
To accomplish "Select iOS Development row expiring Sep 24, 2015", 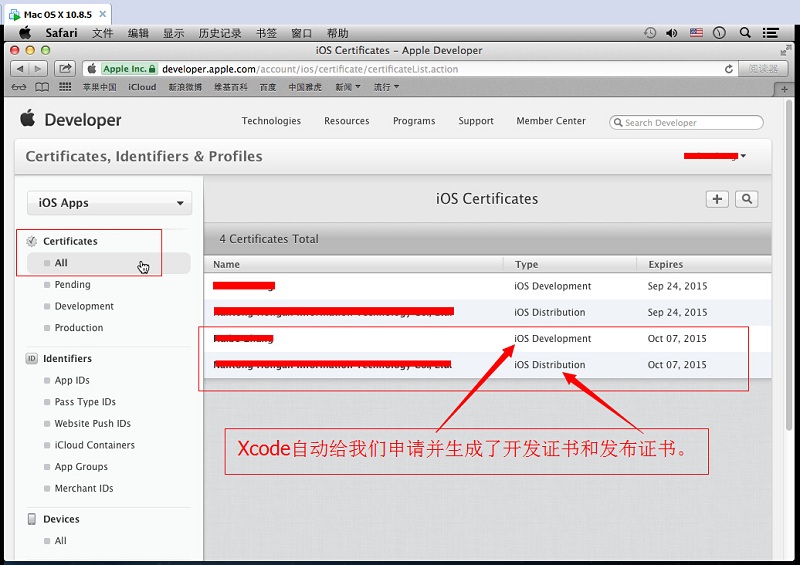I will [487, 286].
